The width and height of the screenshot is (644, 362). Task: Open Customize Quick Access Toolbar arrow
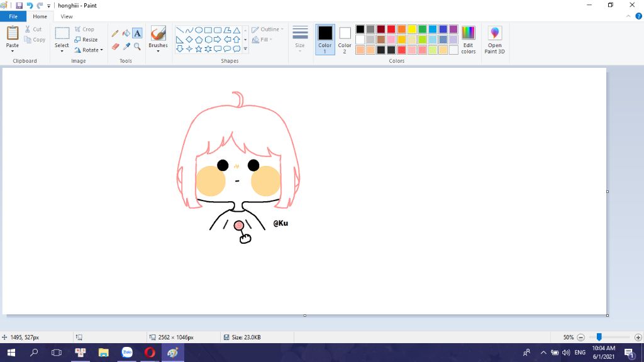(48, 6)
